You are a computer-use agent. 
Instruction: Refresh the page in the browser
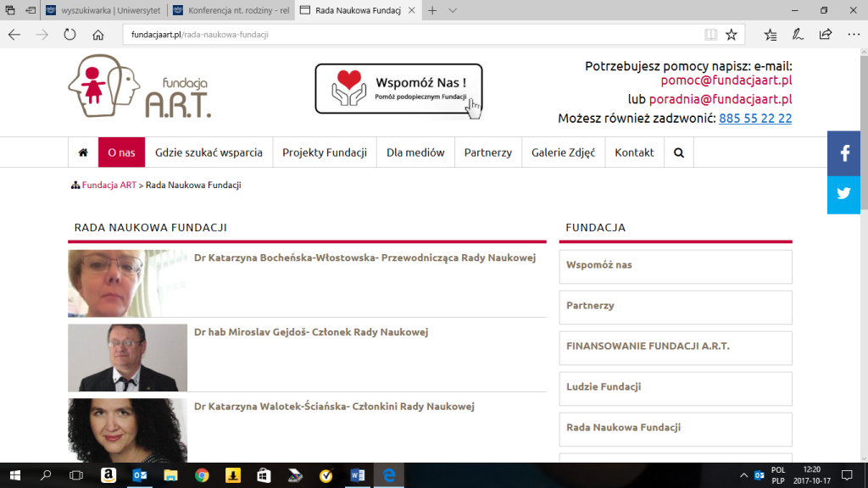coord(70,35)
